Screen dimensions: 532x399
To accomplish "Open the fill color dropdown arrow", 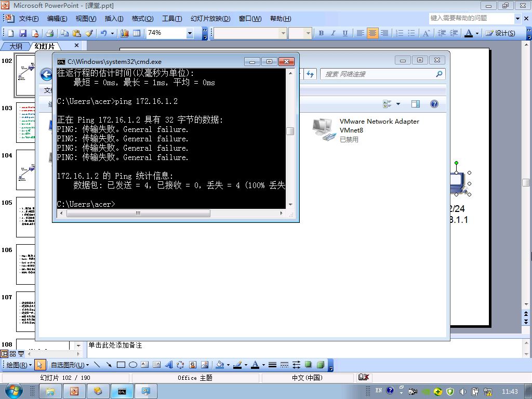I will (228, 365).
